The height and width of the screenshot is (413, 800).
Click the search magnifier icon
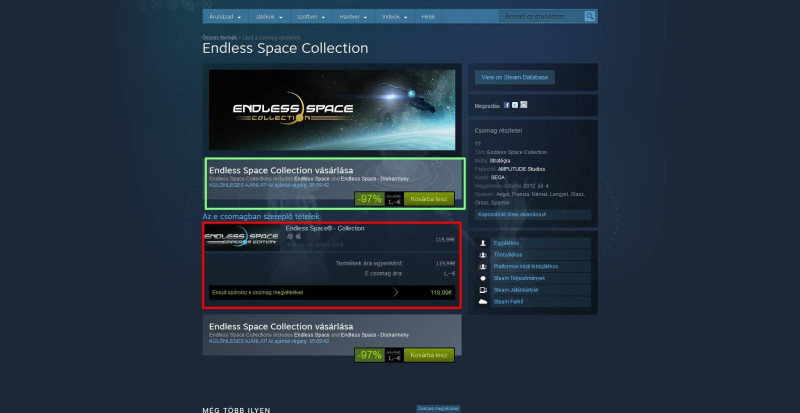589,16
